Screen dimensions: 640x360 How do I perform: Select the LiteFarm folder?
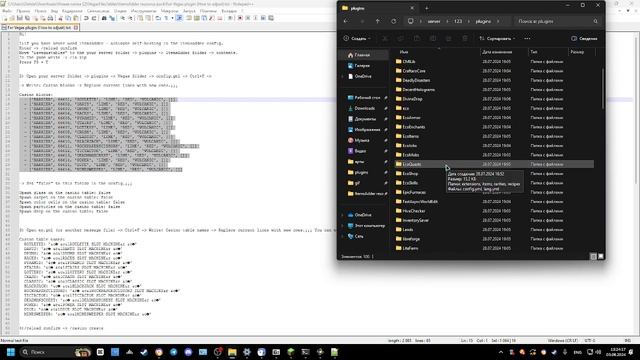[x=407, y=248]
